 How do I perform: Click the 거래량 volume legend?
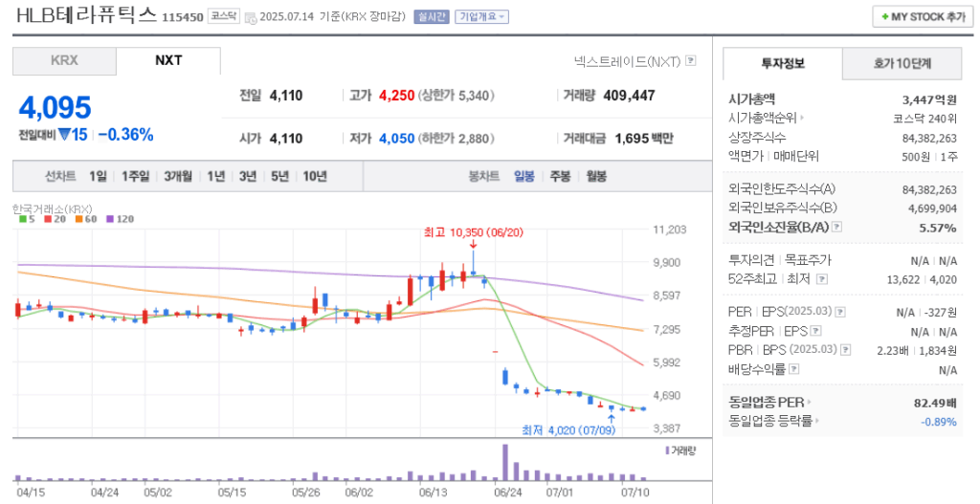point(680,450)
